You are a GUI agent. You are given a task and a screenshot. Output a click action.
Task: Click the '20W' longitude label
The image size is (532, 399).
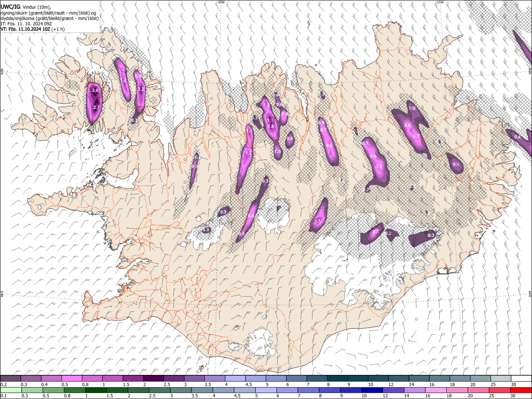pyautogui.click(x=221, y=2)
